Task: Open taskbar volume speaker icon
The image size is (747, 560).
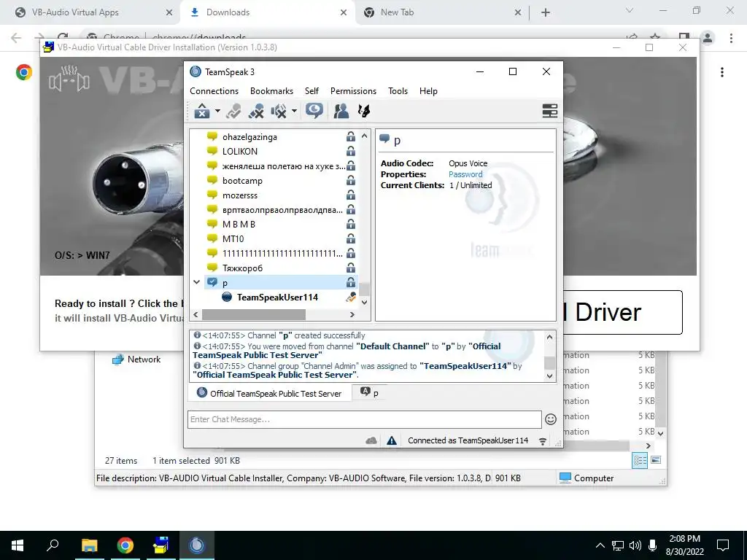Action: coord(635,545)
